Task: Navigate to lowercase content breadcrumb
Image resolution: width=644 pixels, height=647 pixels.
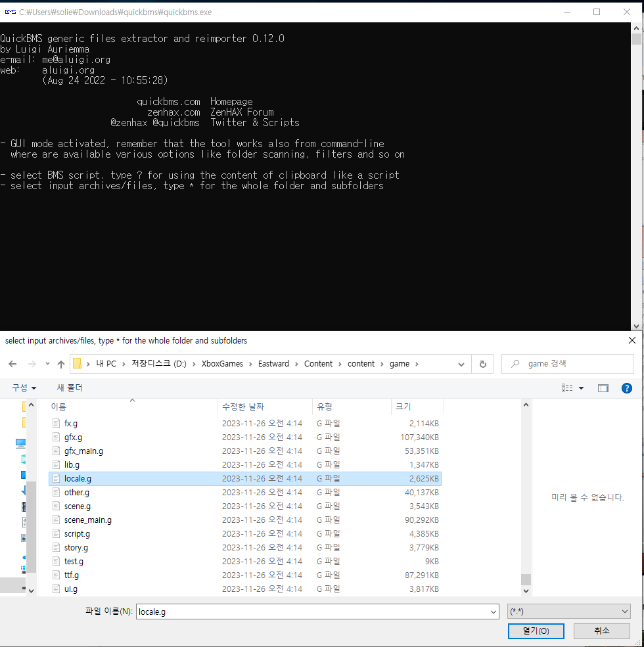Action: [361, 364]
